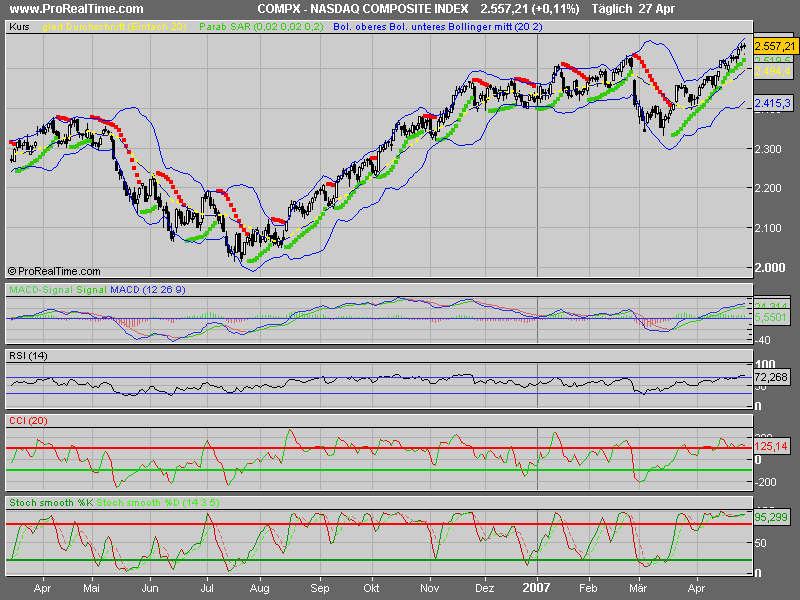Click the 2007 label on the time axis
The width and height of the screenshot is (800, 600).
pyautogui.click(x=535, y=587)
